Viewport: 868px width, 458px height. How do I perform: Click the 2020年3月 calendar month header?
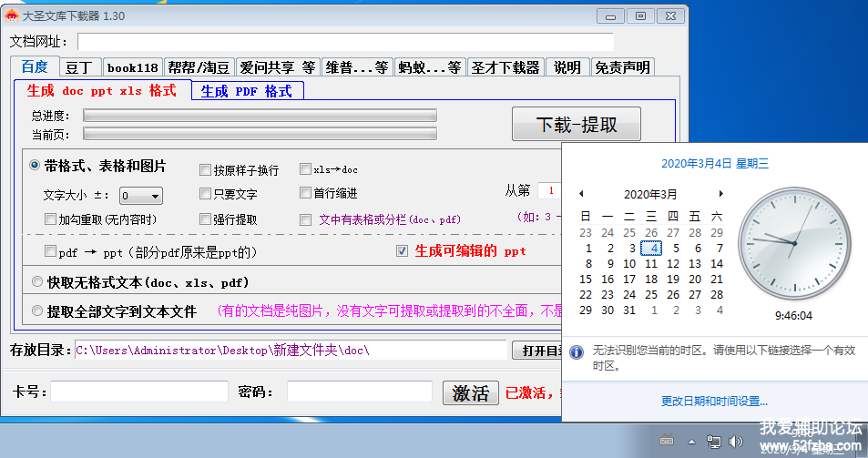click(x=650, y=194)
